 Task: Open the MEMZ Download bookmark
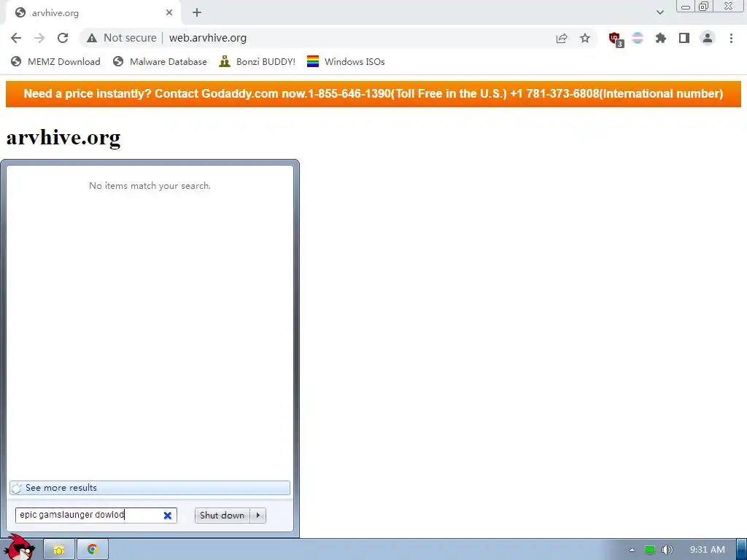(55, 62)
